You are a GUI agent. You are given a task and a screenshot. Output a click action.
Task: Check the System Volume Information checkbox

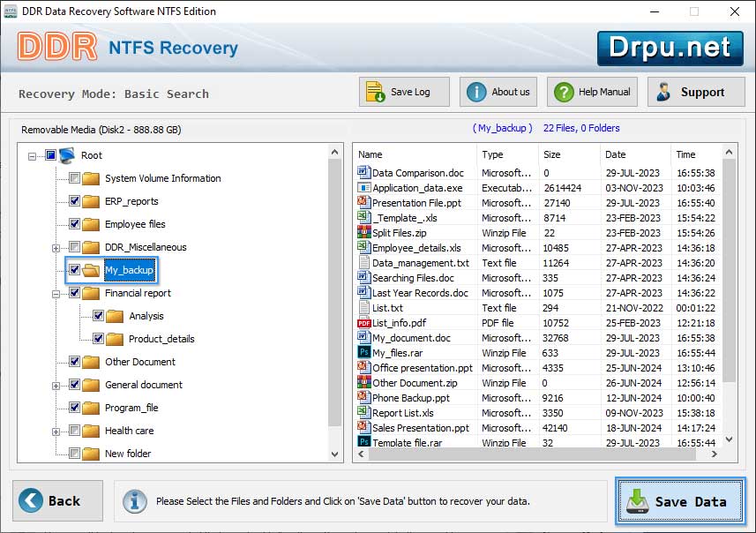point(74,178)
